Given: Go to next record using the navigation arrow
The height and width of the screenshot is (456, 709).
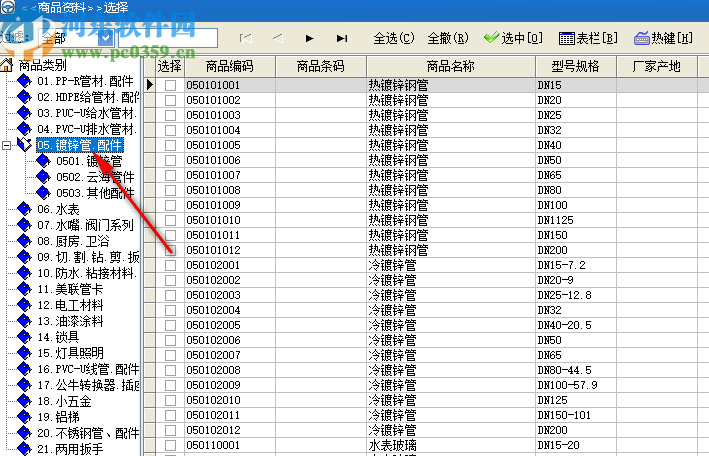Looking at the screenshot, I should tap(310, 38).
